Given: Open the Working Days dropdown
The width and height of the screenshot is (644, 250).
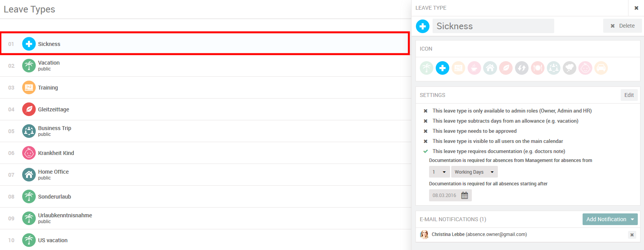Looking at the screenshot, I should 474,172.
